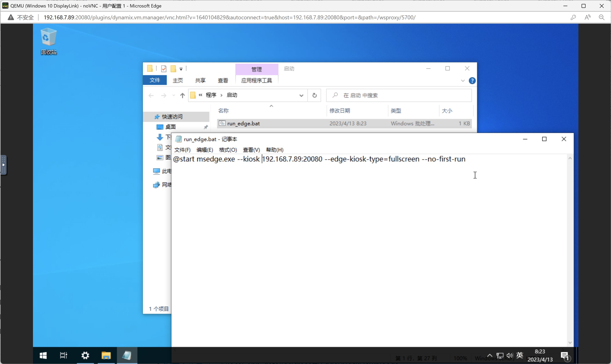Image resolution: width=611 pixels, height=364 pixels.
Task: Expand the Explorer ribbon chevron
Action: pos(463,81)
